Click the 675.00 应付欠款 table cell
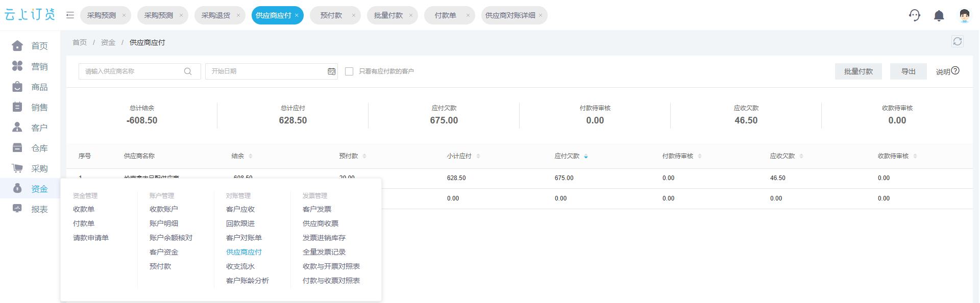This screenshot has height=303, width=980. [x=564, y=178]
